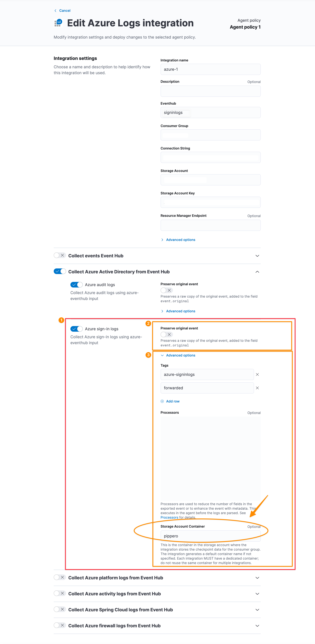315x644 pixels.
Task: Expand Azure firewall logs section chevron
Action: tap(257, 625)
